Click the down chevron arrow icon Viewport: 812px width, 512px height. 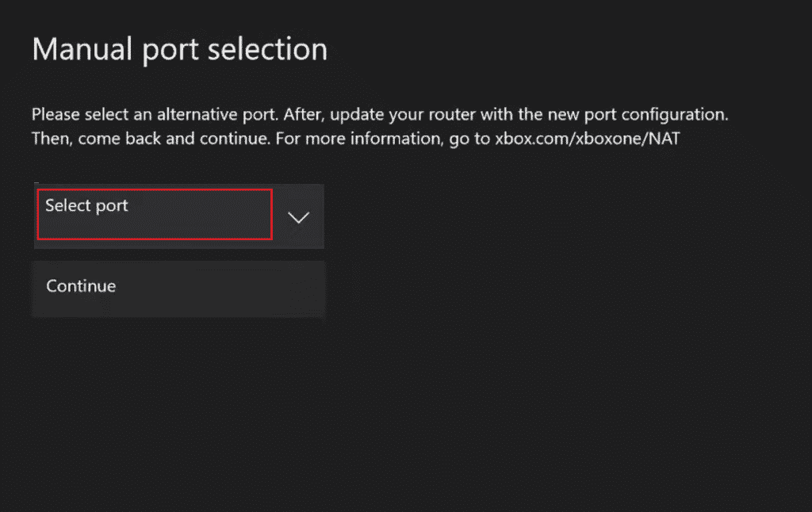[x=298, y=217]
